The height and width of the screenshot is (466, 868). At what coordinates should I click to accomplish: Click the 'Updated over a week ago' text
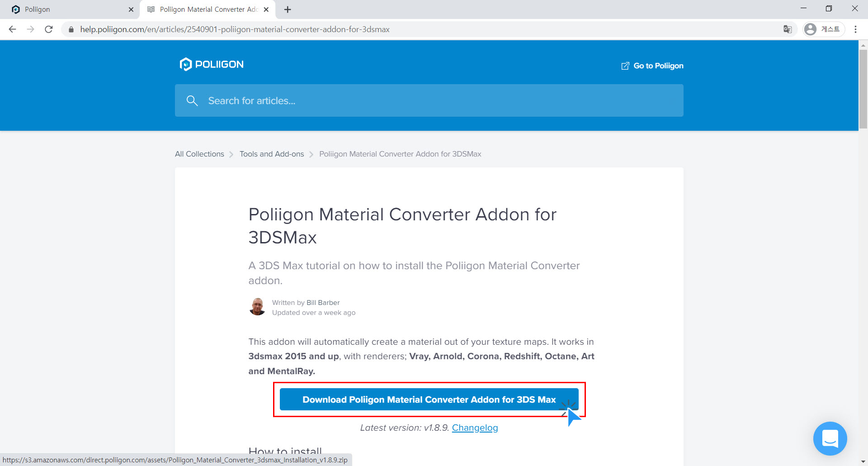pyautogui.click(x=314, y=313)
